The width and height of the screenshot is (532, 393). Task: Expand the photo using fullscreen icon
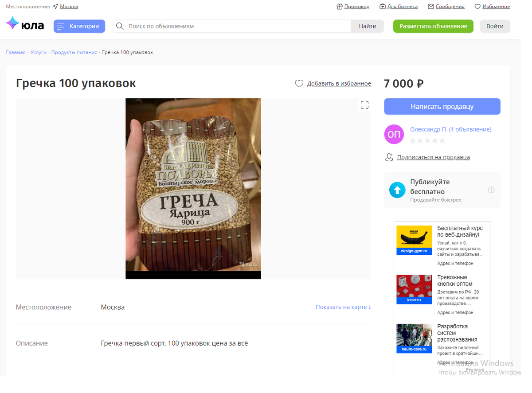(364, 105)
